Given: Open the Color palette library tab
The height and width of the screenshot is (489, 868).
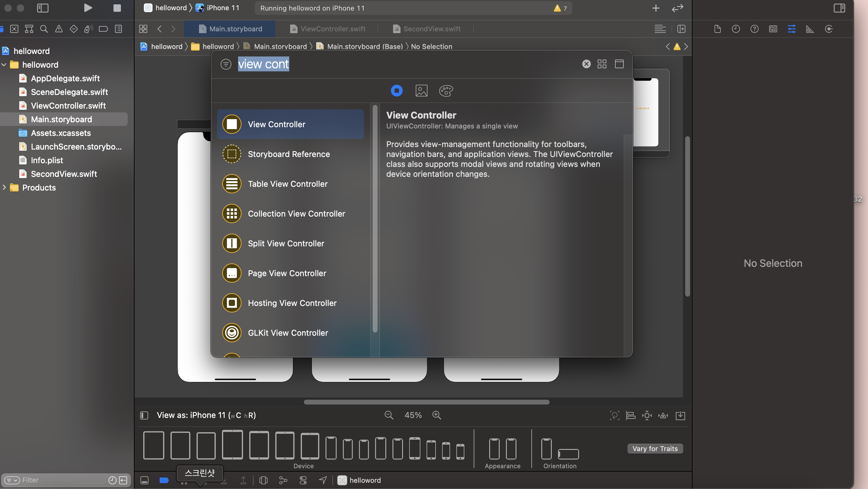Looking at the screenshot, I should click(x=446, y=91).
